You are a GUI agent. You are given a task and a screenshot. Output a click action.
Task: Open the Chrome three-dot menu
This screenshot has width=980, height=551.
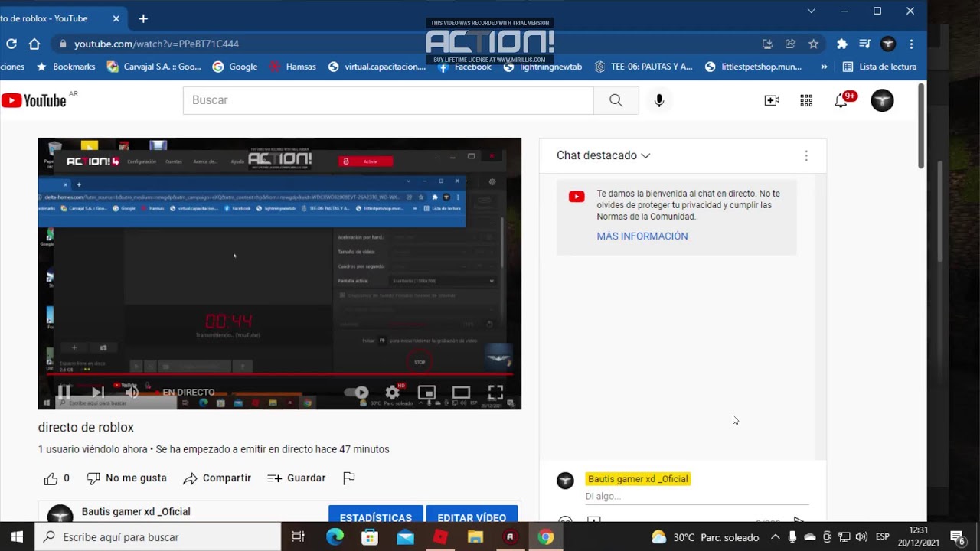(911, 44)
